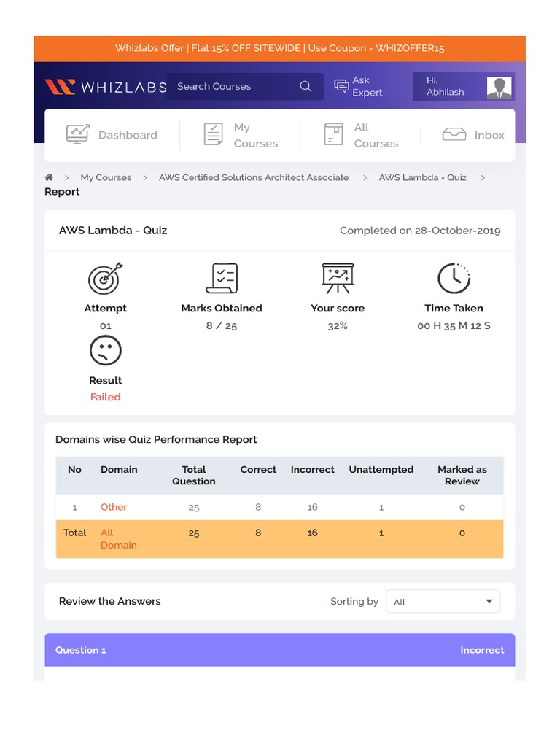Screen dimensions: 560x747
Task: Click the AWS Lambda - Quiz breadcrumb
Action: (422, 178)
